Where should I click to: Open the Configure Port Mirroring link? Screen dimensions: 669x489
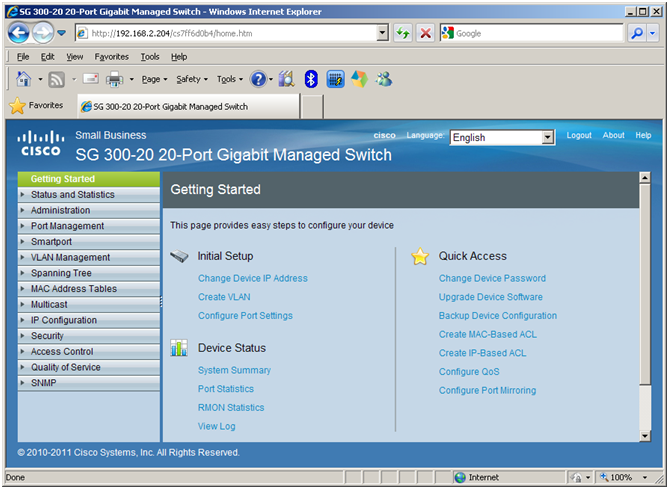487,390
